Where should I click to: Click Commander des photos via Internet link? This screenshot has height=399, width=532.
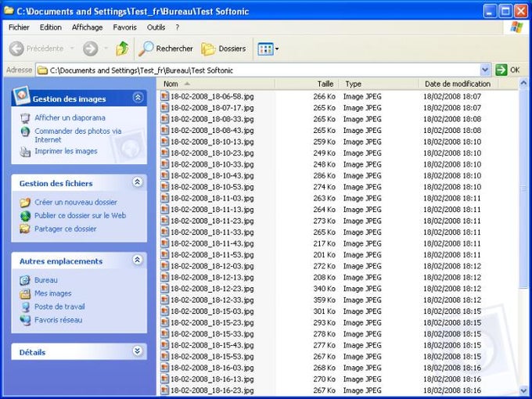(78, 135)
